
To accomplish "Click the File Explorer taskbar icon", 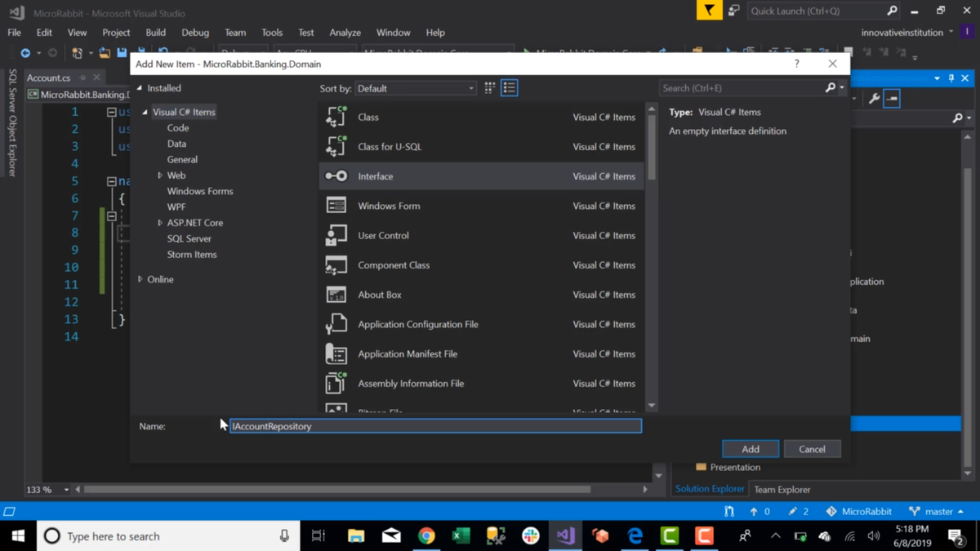I will click(356, 536).
